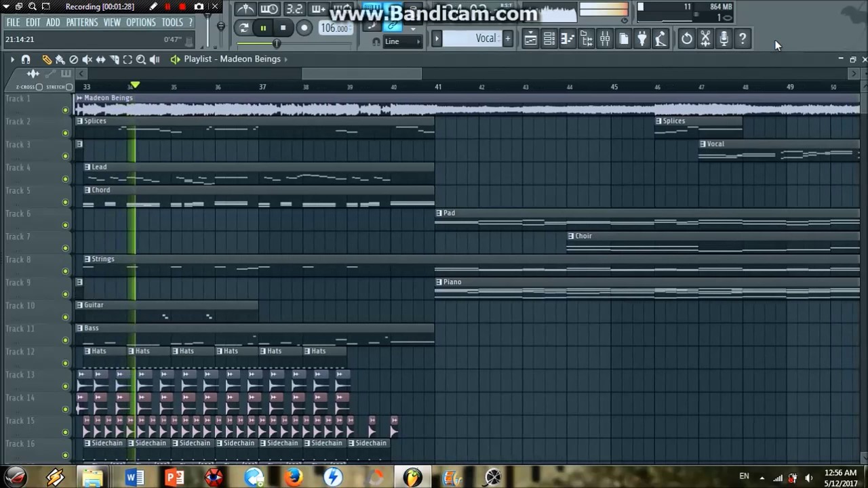The height and width of the screenshot is (488, 868).
Task: Open the help question mark button
Action: [743, 39]
